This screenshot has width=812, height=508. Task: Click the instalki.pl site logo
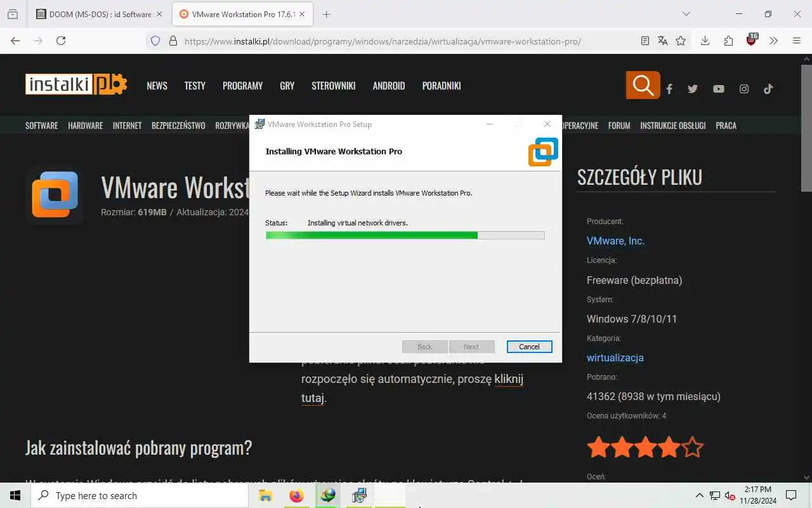click(x=76, y=84)
